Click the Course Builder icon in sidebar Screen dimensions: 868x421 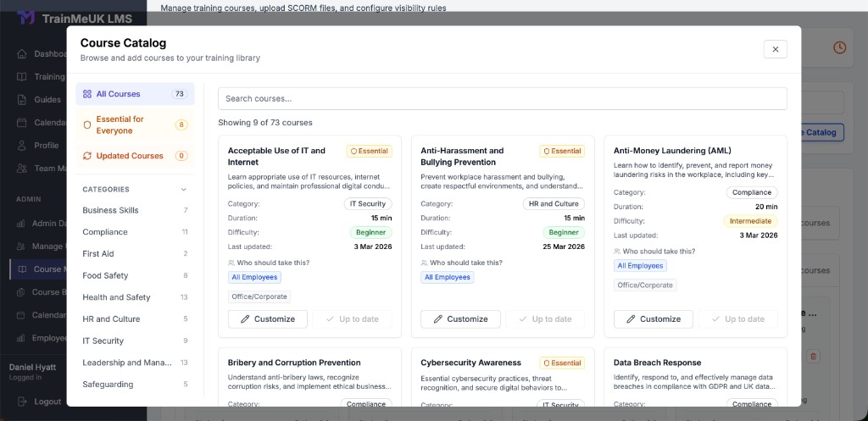point(20,292)
